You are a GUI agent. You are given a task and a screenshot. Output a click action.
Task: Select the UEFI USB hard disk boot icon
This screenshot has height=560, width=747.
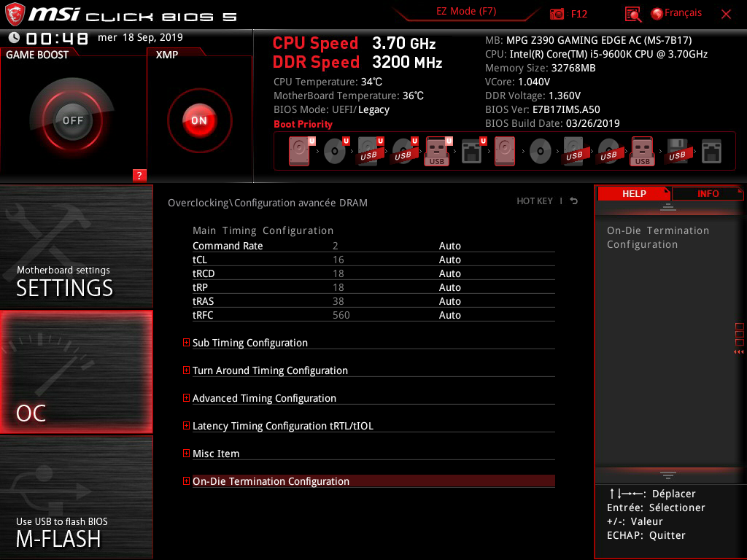click(x=370, y=151)
